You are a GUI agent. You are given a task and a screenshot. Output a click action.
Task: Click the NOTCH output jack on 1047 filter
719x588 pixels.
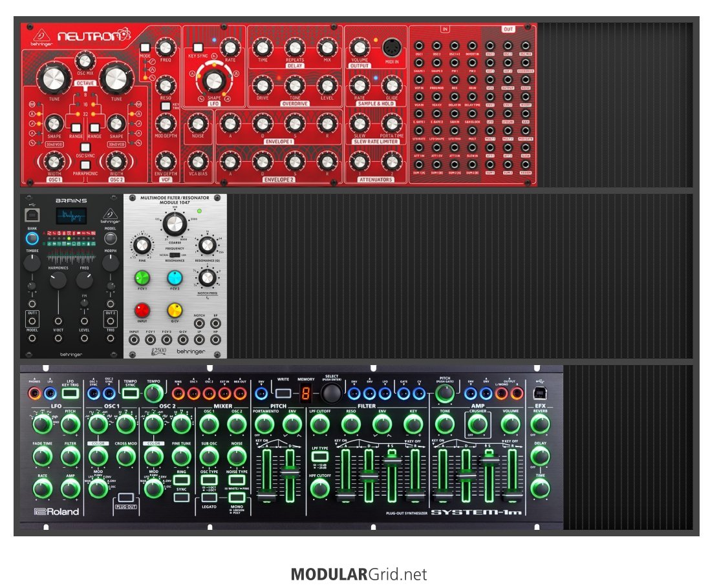[x=199, y=323]
